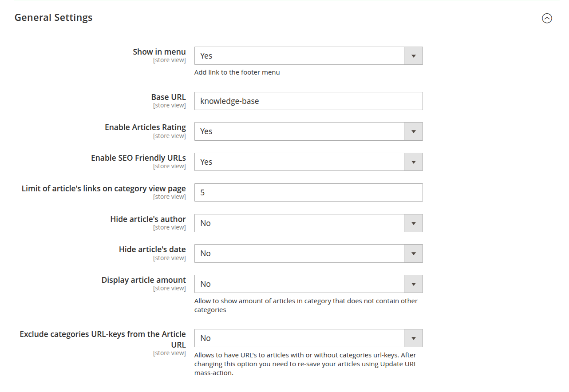569x392 pixels.
Task: Open the Hide article's author dropdown
Action: (x=308, y=223)
